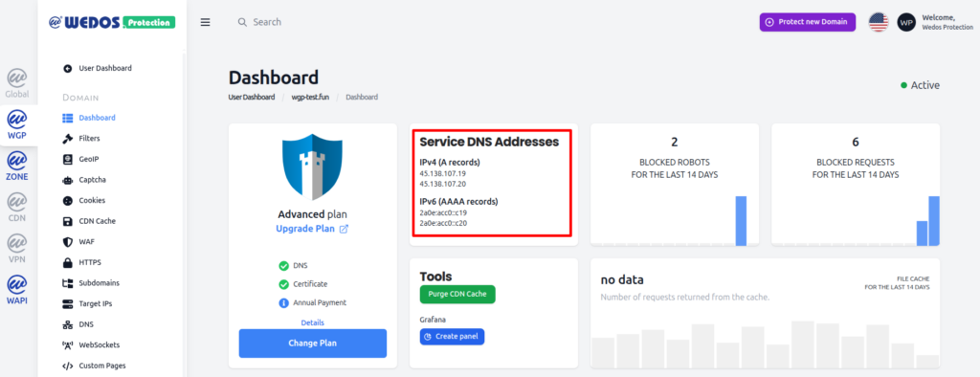Click the Custom Pages code icon
This screenshot has width=980, height=377.
tap(68, 366)
